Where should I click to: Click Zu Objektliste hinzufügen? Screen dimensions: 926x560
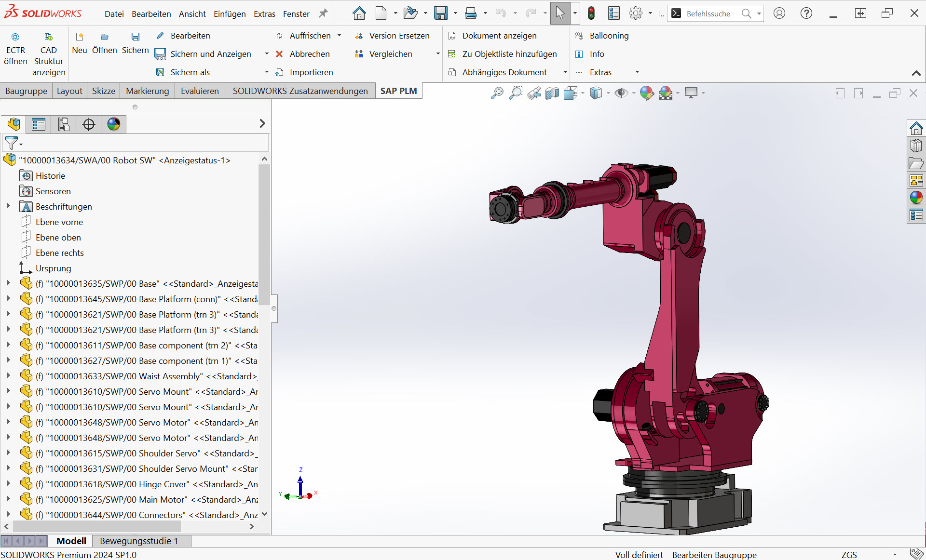[x=509, y=54]
